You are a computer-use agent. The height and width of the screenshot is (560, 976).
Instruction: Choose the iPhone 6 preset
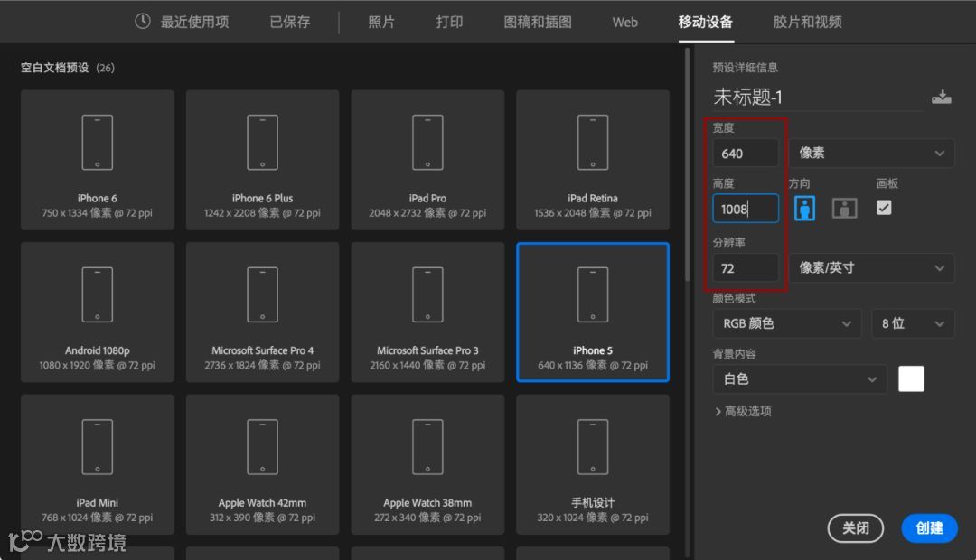(x=97, y=160)
